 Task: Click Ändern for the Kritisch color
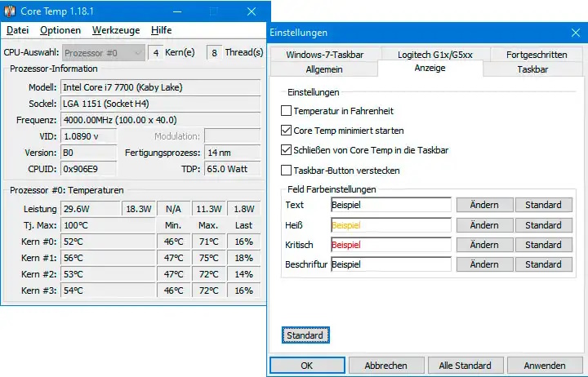point(484,245)
